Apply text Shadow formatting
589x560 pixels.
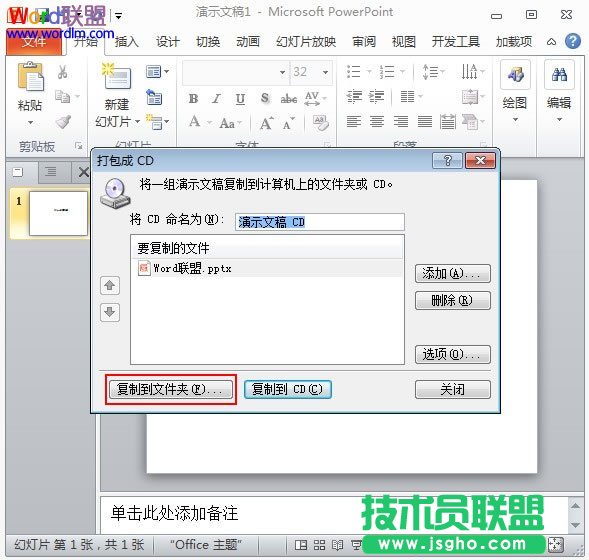[265, 98]
